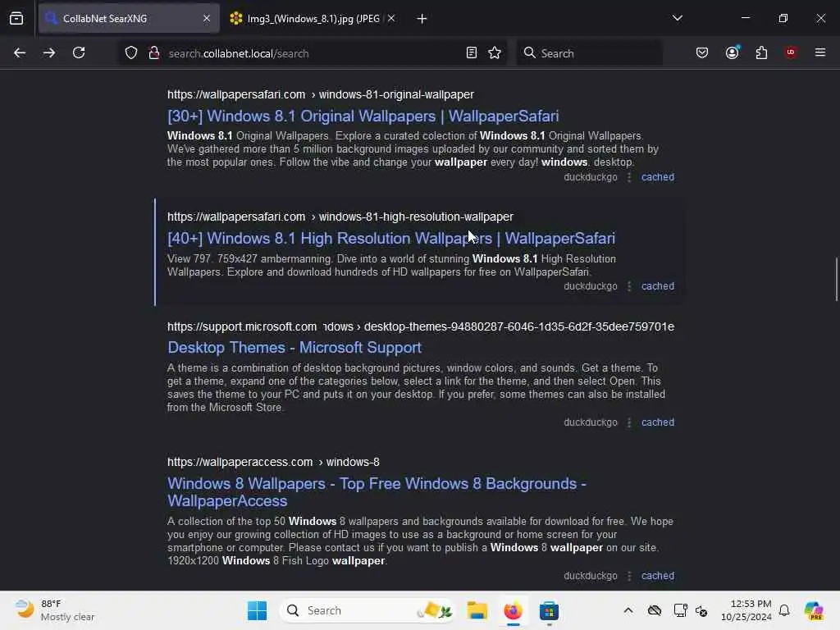840x630 pixels.
Task: Open [40+] Windows 8.1 High Resolution Wallpapers link
Action: click(x=391, y=239)
